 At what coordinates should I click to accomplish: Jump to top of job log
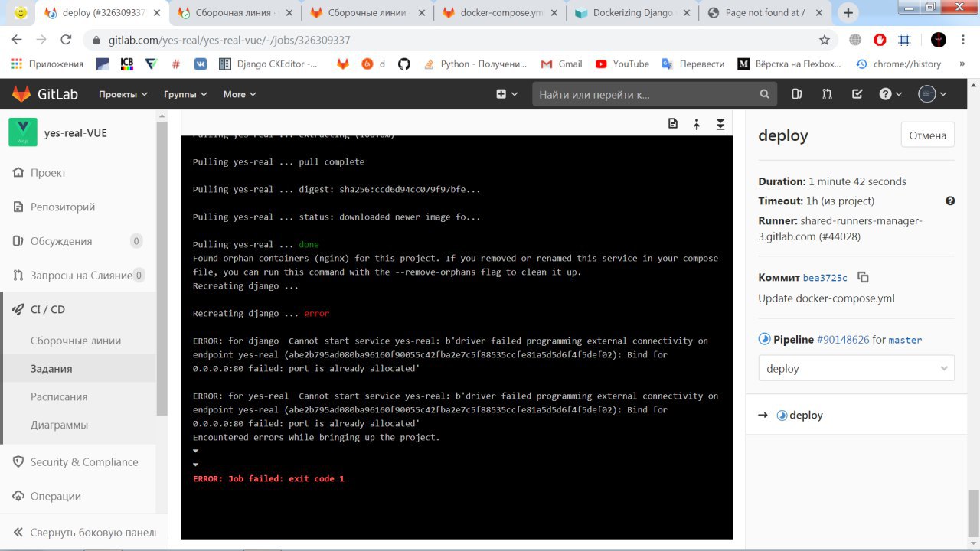point(697,124)
